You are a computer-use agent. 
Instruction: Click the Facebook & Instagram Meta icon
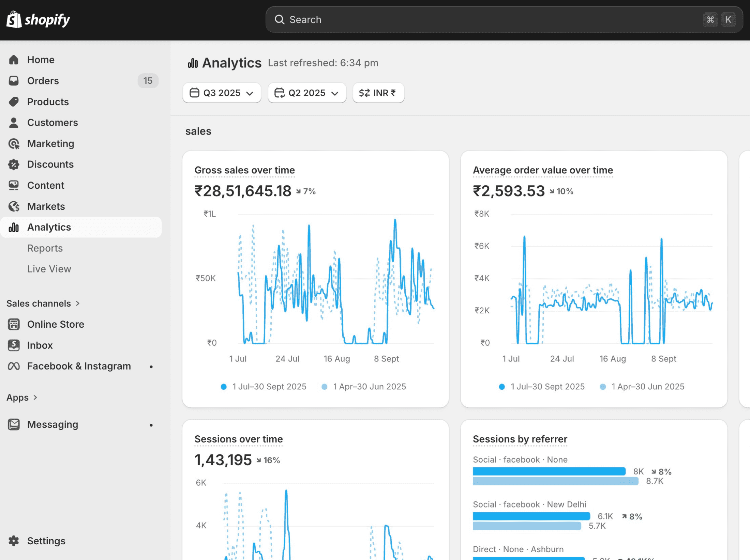pos(14,366)
